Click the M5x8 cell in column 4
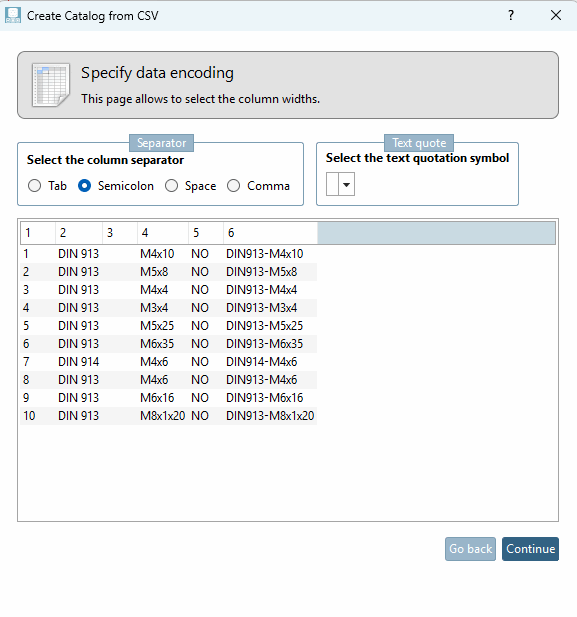Viewport: 577px width, 617px height. click(163, 272)
